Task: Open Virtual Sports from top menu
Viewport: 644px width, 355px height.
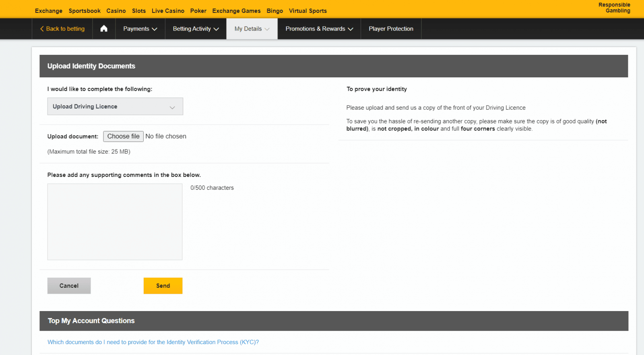Action: [x=308, y=11]
